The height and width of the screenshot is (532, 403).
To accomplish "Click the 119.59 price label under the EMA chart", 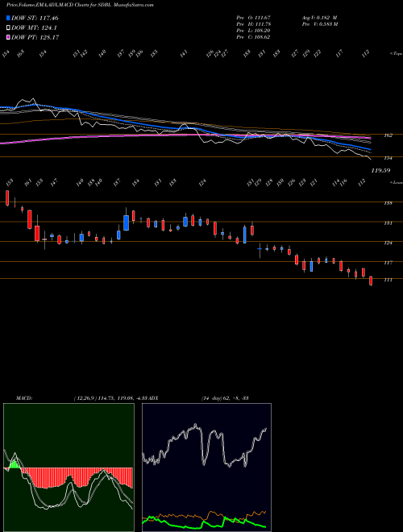I will (x=380, y=171).
